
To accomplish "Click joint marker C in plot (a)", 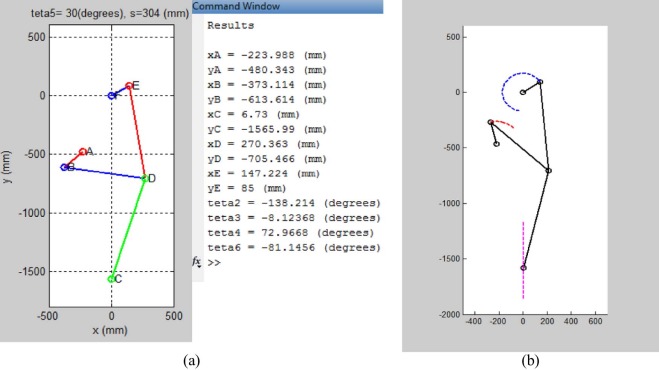I will (x=111, y=279).
